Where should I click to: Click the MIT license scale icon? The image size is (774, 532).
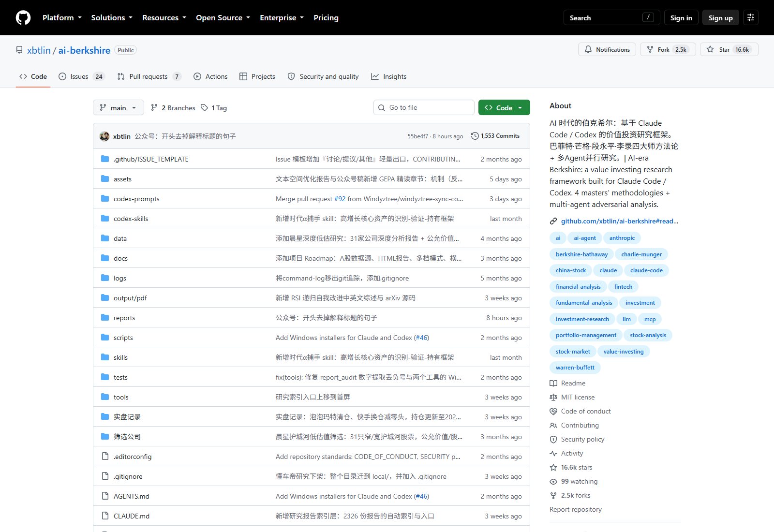553,397
